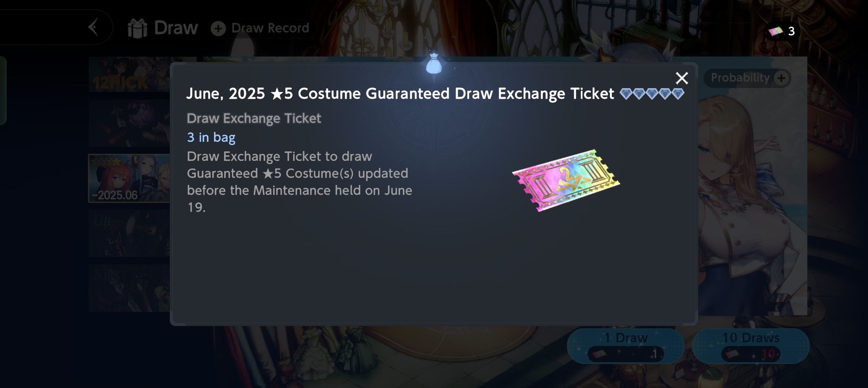Expand Probability with plus icon
Viewport: 868px width, 388px height.
point(781,78)
